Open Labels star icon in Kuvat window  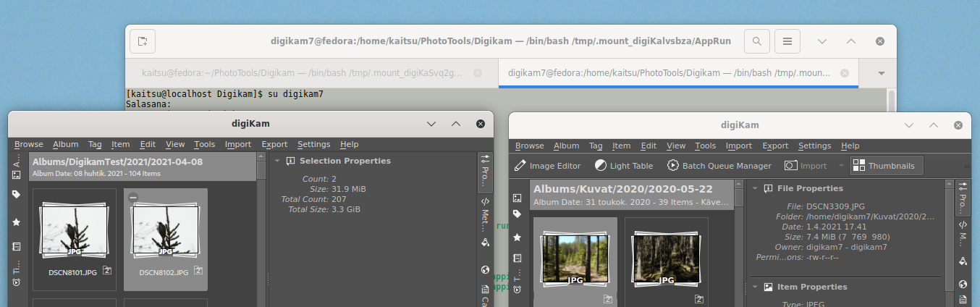click(x=517, y=237)
